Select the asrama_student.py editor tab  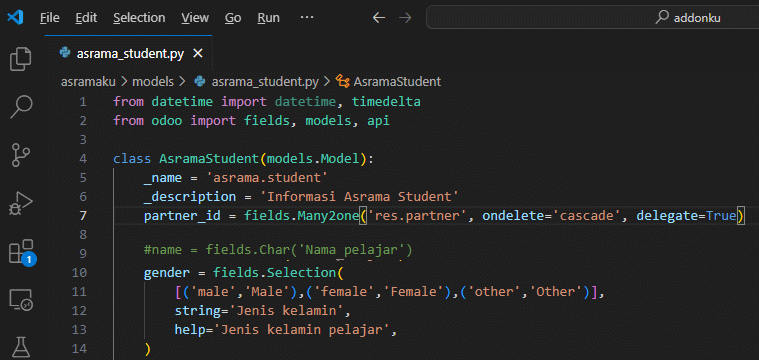(121, 54)
